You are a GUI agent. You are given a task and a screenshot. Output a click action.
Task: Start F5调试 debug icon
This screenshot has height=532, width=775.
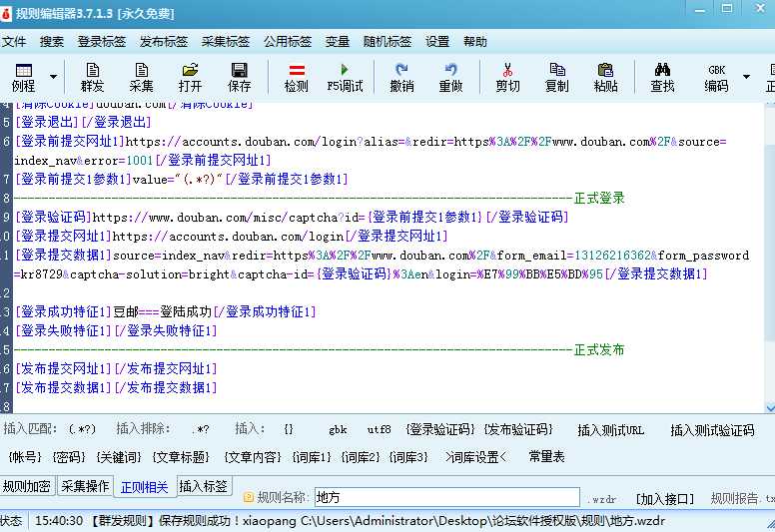[345, 78]
